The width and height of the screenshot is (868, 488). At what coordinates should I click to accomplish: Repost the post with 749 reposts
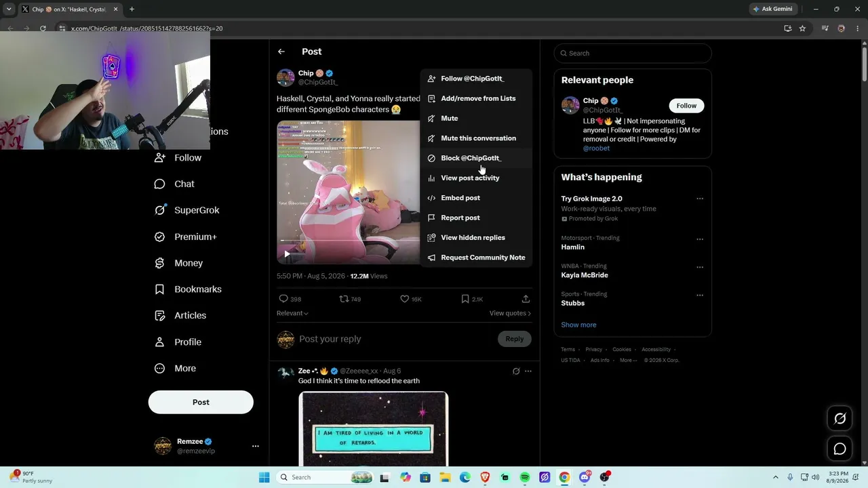pos(344,299)
